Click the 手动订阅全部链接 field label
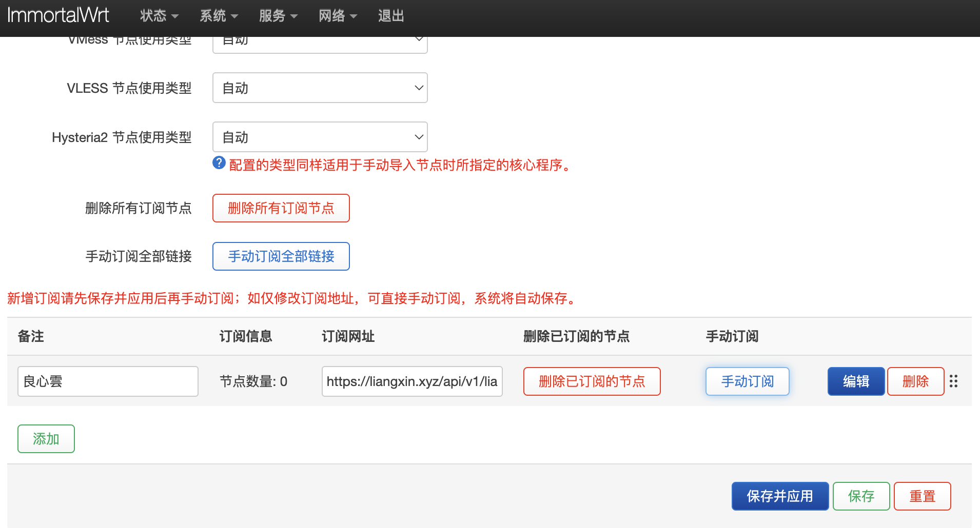Screen dimensions: 980x528 (x=139, y=256)
